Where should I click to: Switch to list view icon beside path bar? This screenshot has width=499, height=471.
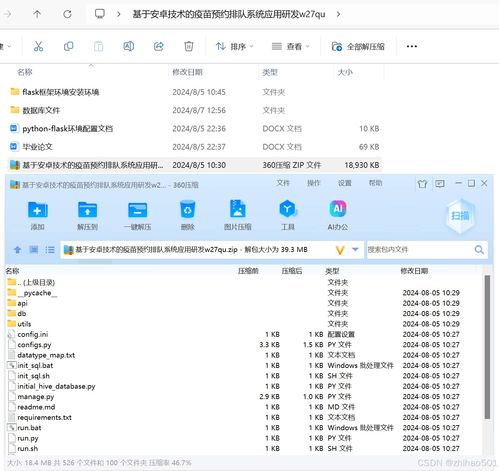point(50,249)
